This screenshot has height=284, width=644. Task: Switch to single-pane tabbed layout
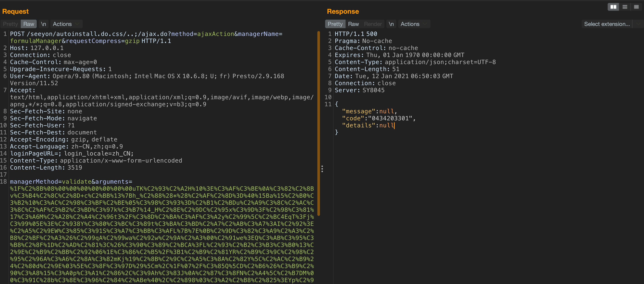point(636,7)
